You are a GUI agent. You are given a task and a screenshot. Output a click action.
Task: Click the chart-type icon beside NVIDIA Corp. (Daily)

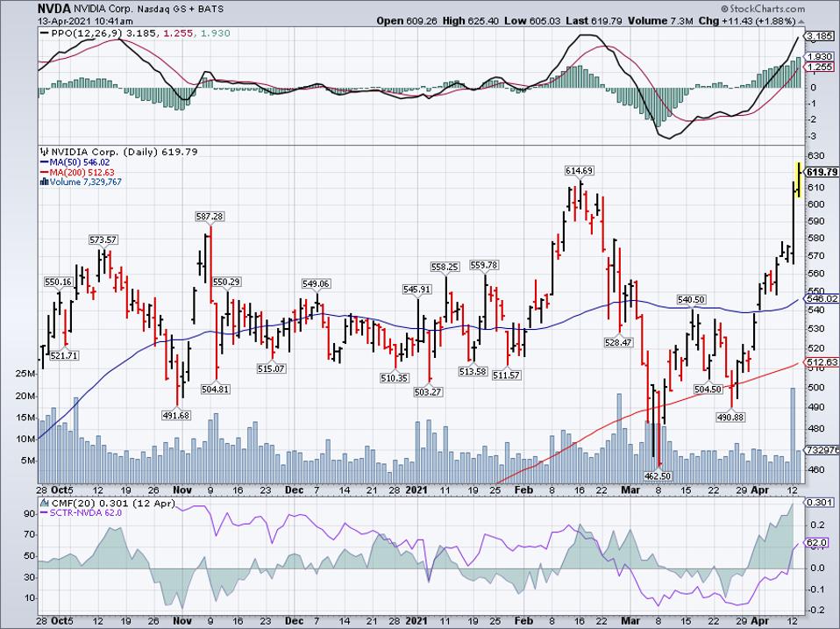(45, 152)
